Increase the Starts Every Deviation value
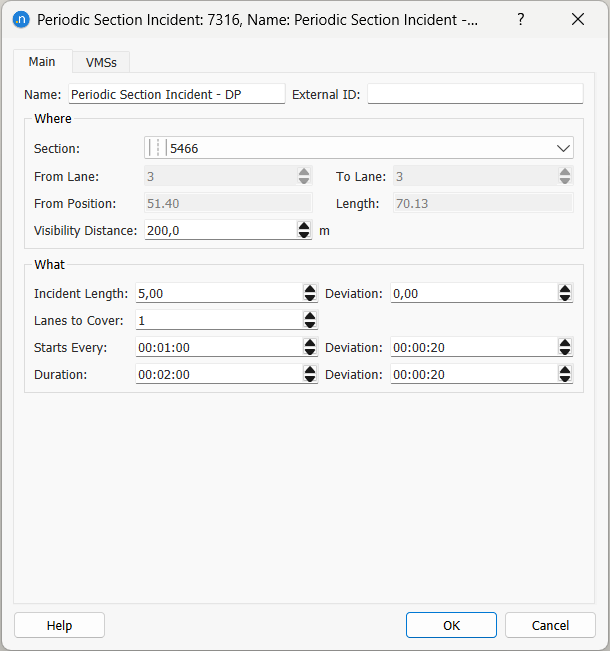610x651 pixels. point(565,342)
